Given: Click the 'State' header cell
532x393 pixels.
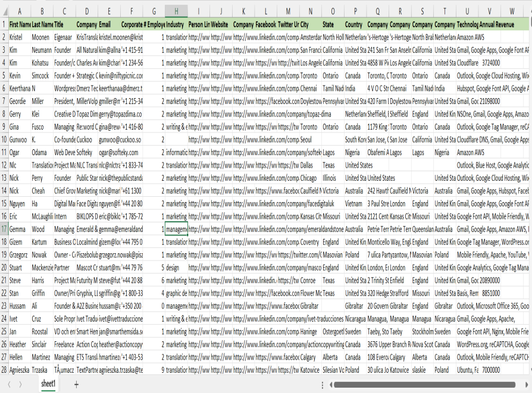Looking at the screenshot, I should pos(333,24).
